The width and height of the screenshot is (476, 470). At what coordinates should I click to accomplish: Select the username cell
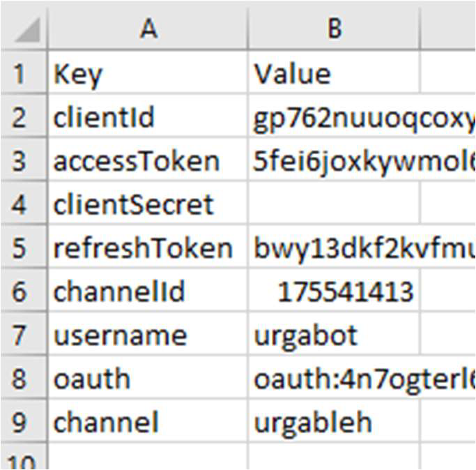(148, 335)
